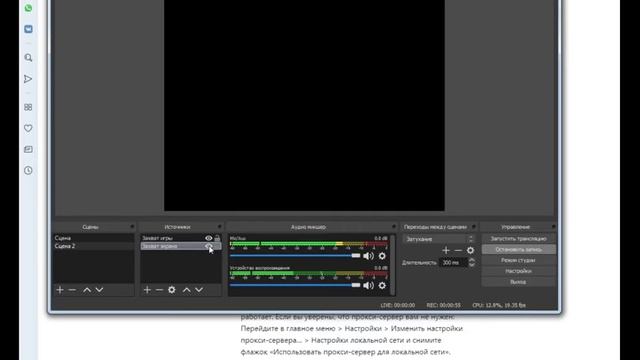Open the paper-plane send icon in sidebar
Image resolution: width=640 pixels, height=360 pixels.
(28, 79)
